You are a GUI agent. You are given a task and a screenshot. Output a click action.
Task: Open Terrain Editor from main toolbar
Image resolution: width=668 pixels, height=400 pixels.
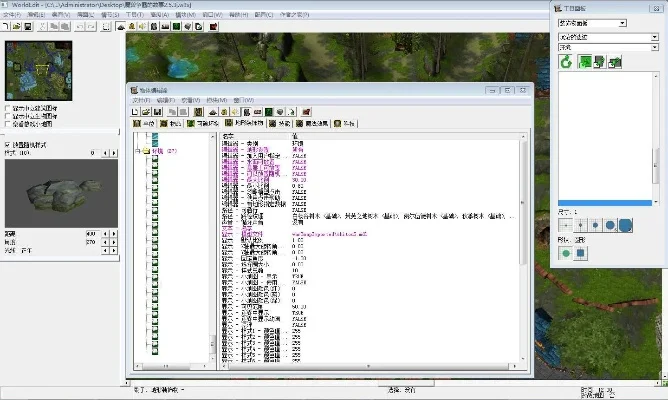pos(121,26)
